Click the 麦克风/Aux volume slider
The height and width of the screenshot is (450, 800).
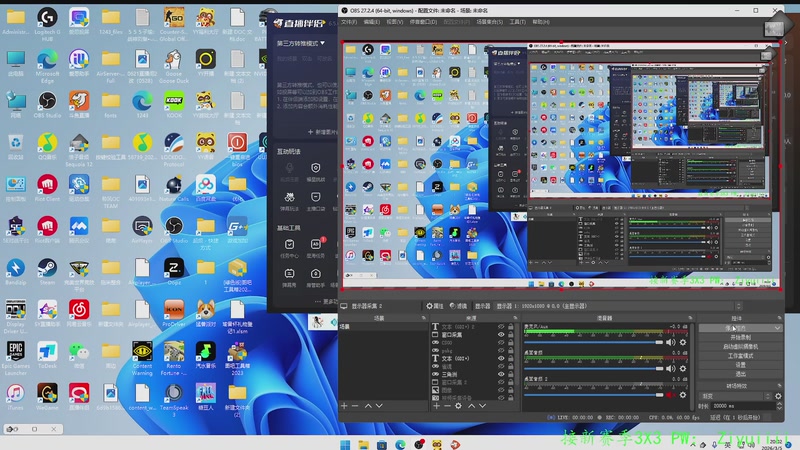(593, 342)
